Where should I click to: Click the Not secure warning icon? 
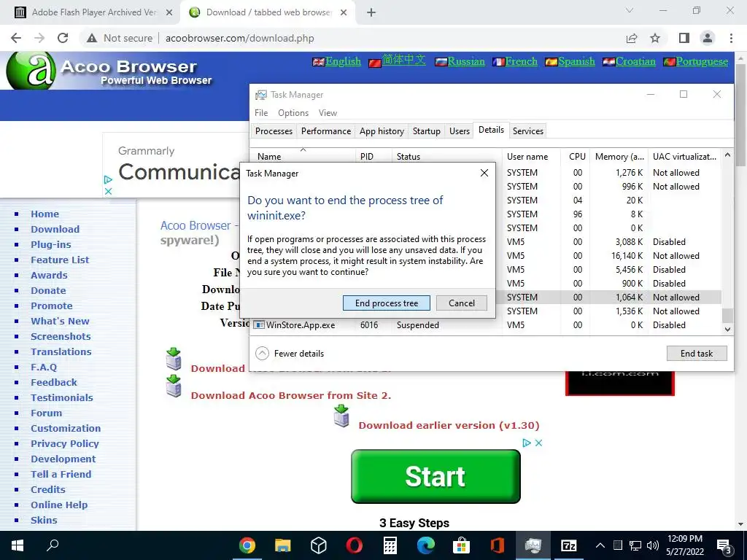pos(92,38)
